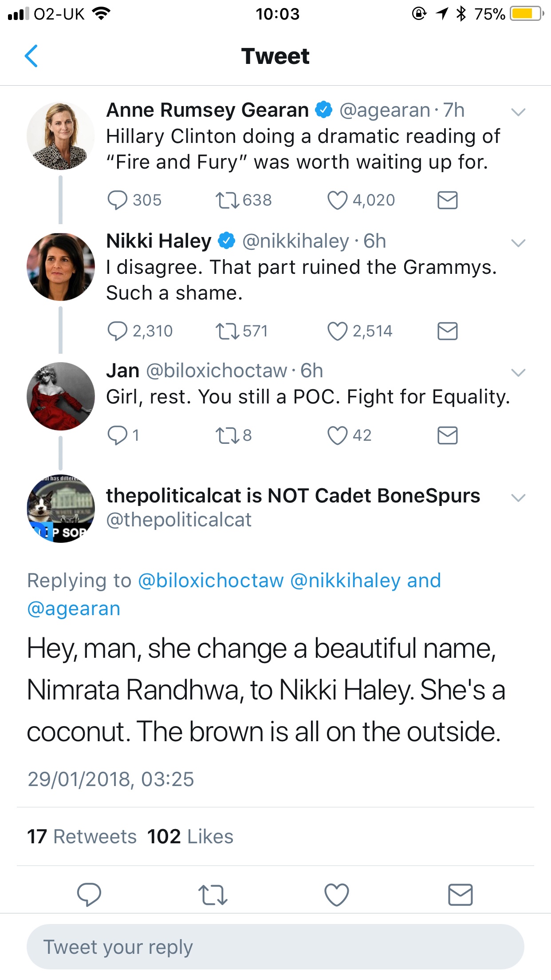Open thepoliticalcat's profile picture
This screenshot has width=551, height=980.
coord(61,508)
